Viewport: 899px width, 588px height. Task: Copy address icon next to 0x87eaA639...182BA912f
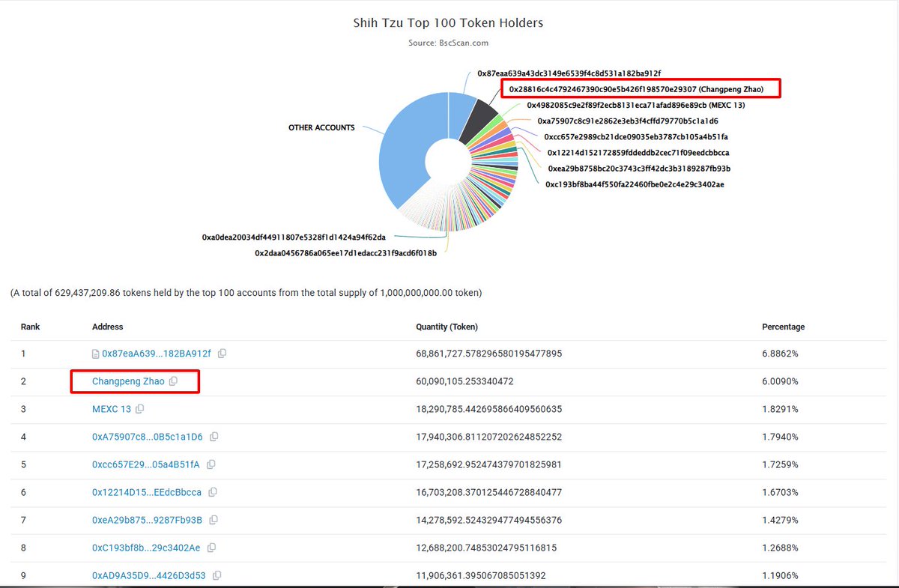[222, 354]
